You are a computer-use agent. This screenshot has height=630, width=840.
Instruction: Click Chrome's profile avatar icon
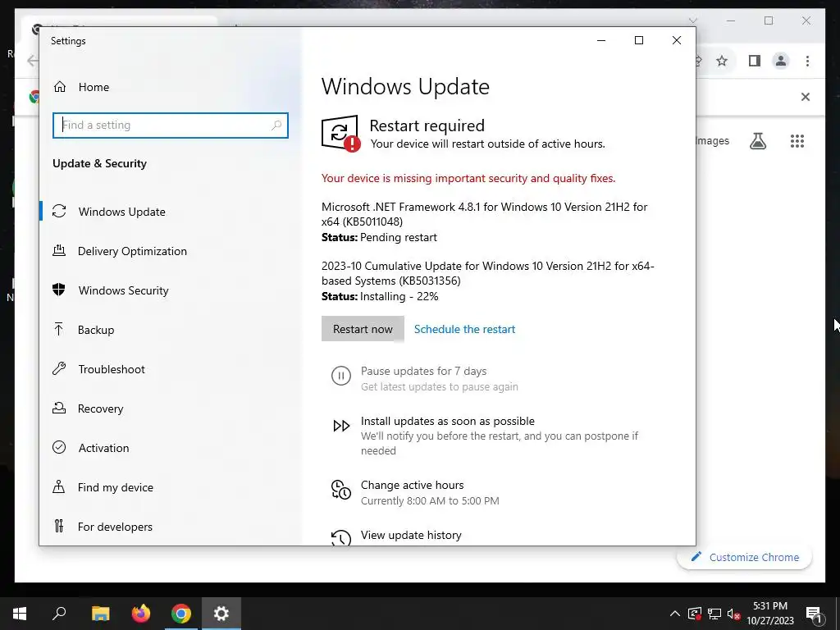pos(781,61)
